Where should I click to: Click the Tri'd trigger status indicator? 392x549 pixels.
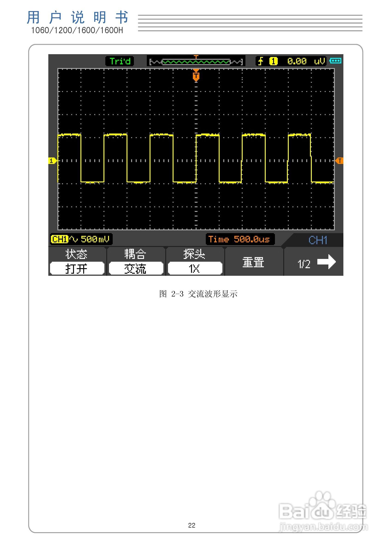click(x=120, y=61)
